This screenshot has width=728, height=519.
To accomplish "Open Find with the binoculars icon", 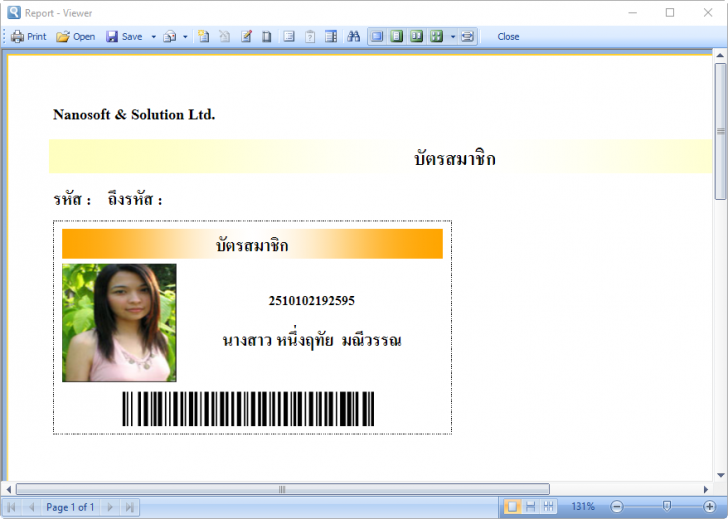I will 353,36.
